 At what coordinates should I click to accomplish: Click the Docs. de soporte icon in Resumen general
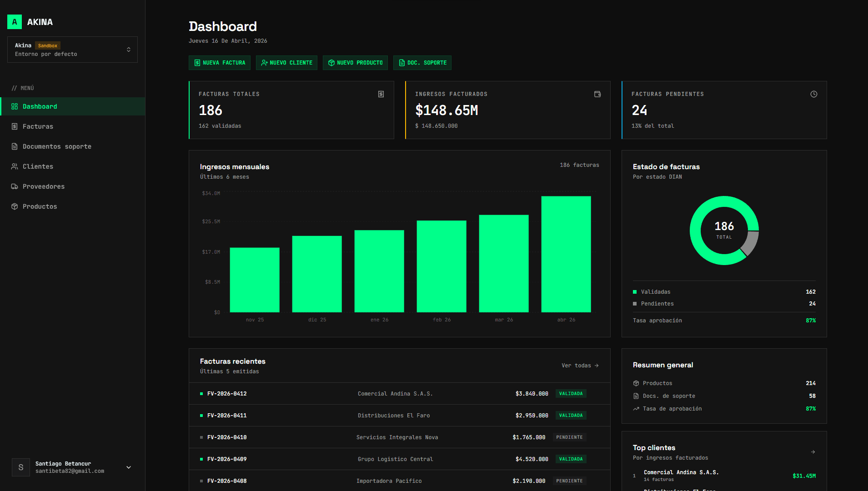tap(636, 396)
